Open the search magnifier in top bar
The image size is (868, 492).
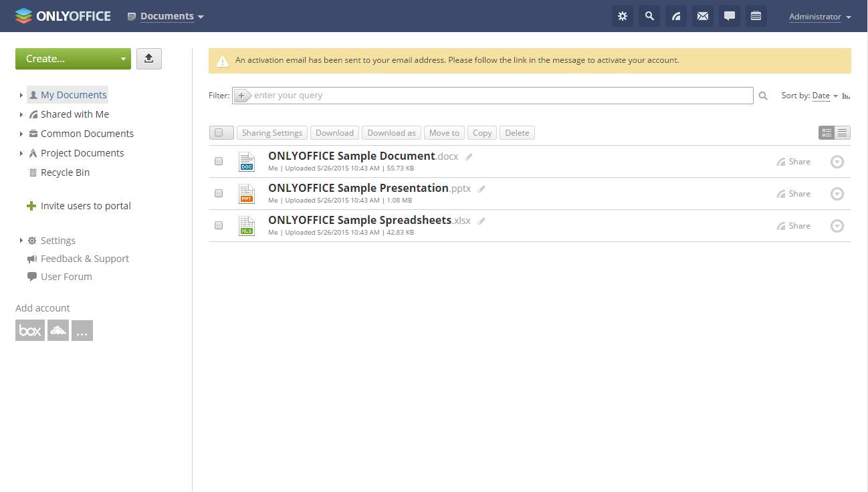649,16
